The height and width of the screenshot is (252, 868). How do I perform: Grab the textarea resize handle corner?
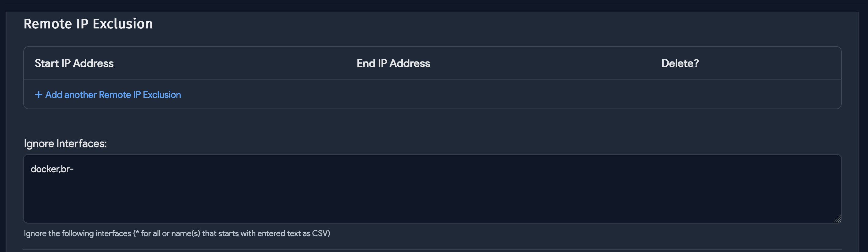tap(837, 219)
